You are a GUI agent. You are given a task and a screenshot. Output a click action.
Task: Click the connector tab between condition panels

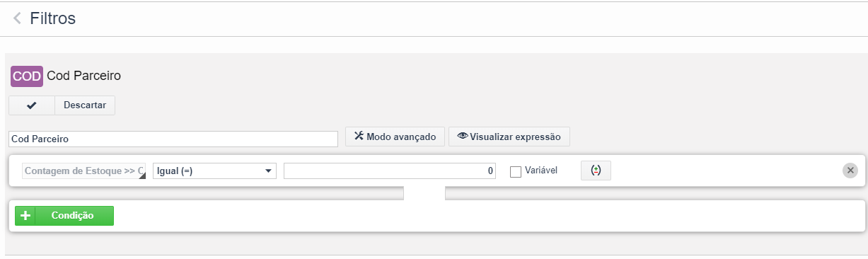pos(424,193)
